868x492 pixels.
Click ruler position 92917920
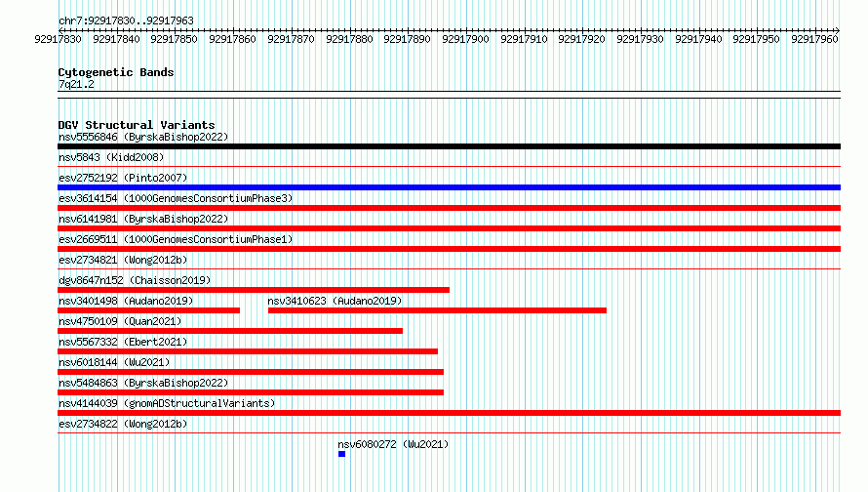point(581,39)
